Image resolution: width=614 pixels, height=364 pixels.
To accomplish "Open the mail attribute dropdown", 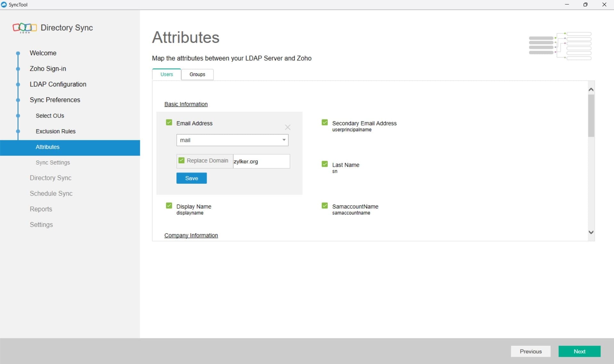I will tap(232, 140).
